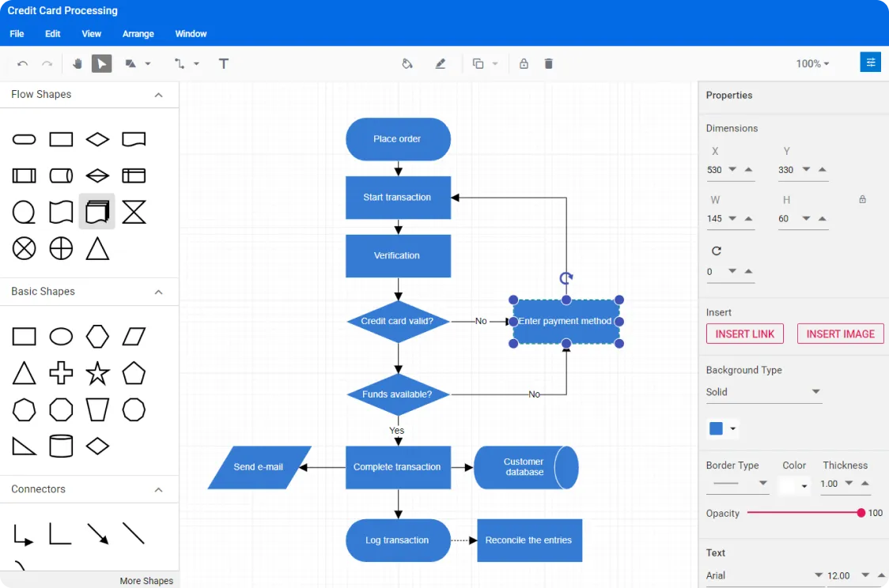Viewport: 889px width, 588px height.
Task: Click the INSERT LINK button
Action: click(744, 334)
